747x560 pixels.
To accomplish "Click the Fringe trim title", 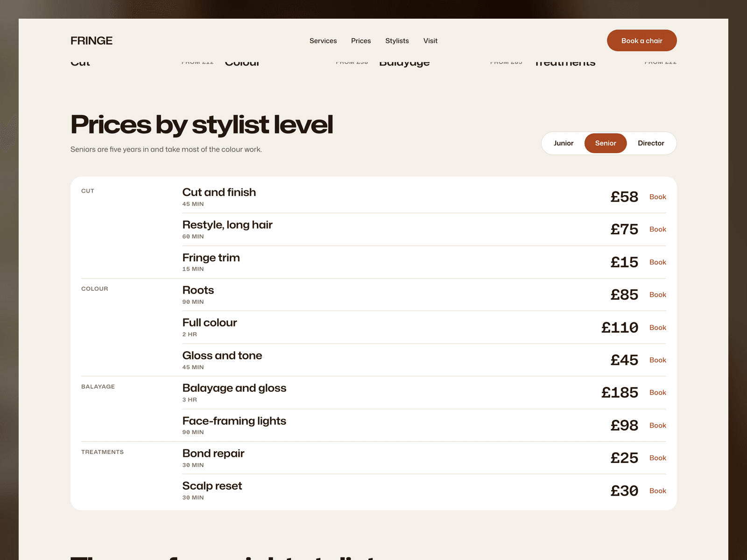I will 211,258.
